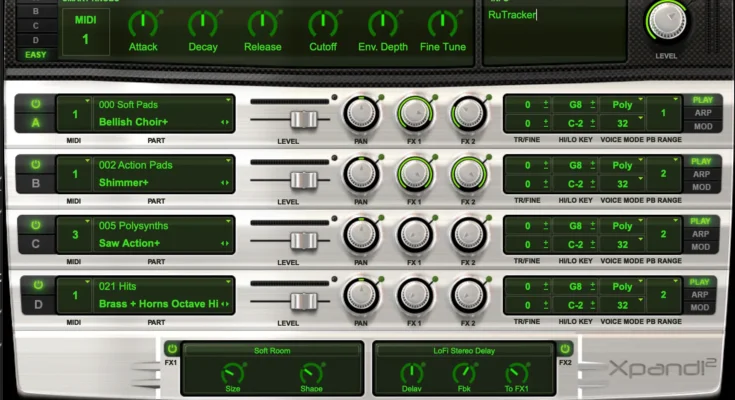
Task: Click the Soft Room Size knob
Action: click(233, 374)
